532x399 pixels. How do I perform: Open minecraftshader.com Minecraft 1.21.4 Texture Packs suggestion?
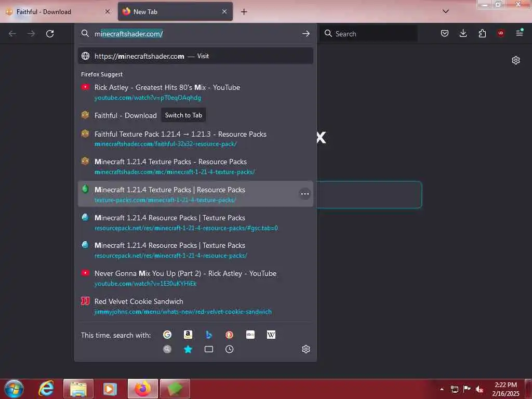[x=195, y=166]
